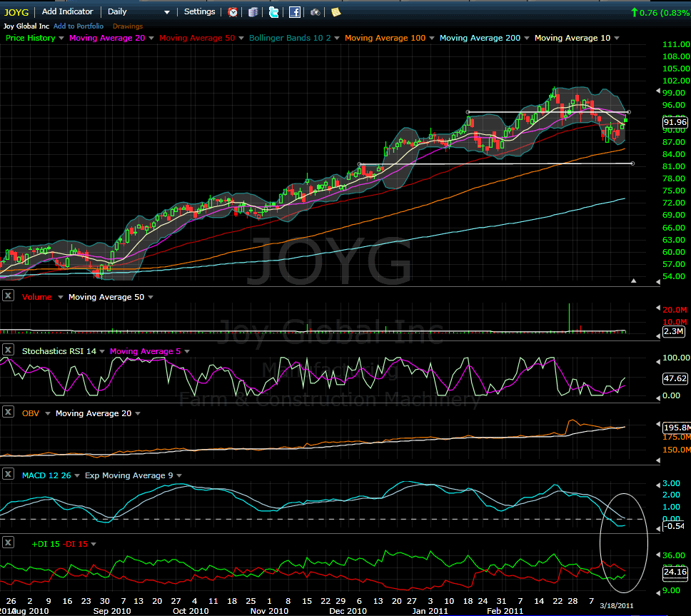Expand Volume's Moving Average 50 dropdown arrow
The image size is (691, 616).
pos(151,298)
